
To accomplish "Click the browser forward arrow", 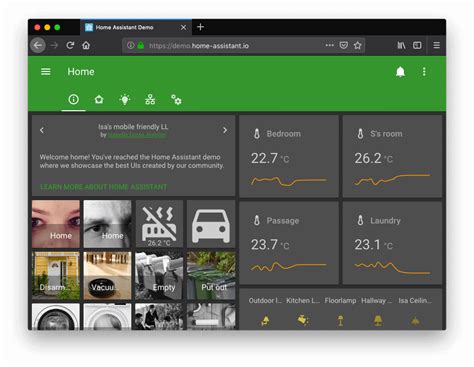I will click(x=54, y=45).
